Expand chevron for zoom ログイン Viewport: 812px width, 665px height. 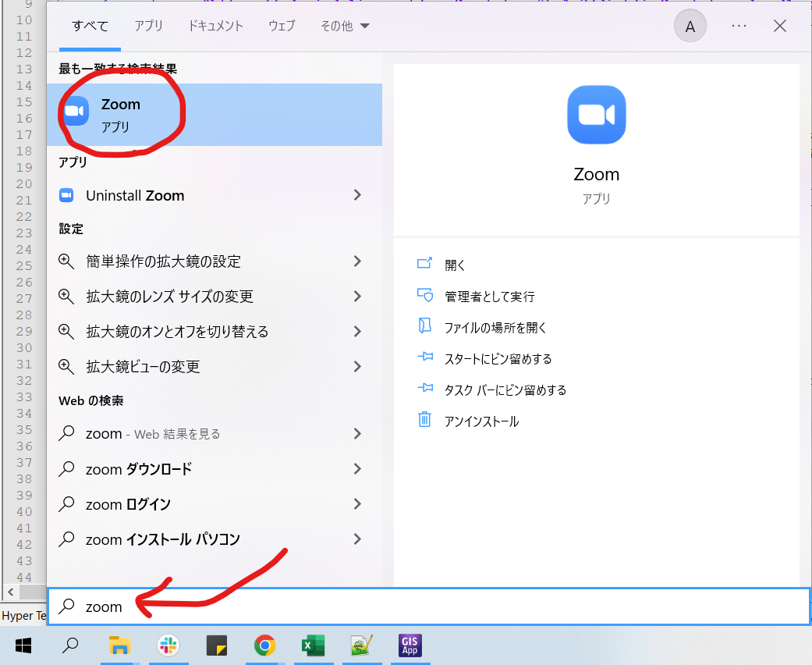[357, 503]
